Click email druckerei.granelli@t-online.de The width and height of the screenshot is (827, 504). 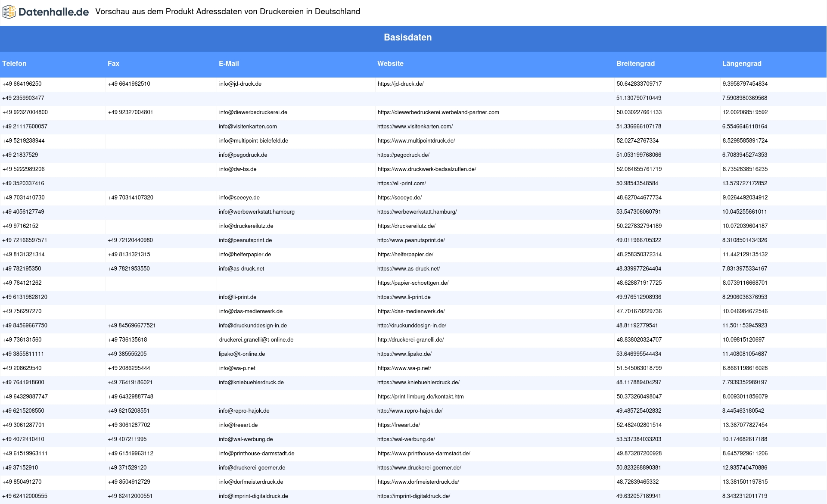click(256, 340)
